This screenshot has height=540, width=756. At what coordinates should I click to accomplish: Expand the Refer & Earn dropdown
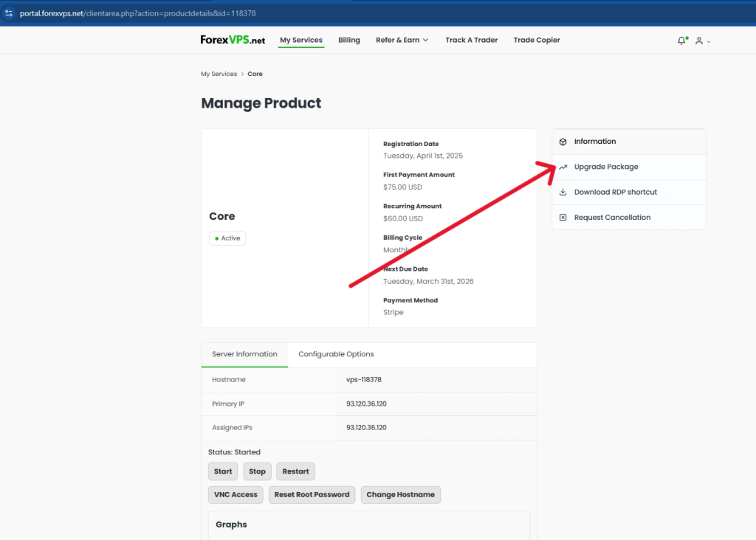point(402,40)
